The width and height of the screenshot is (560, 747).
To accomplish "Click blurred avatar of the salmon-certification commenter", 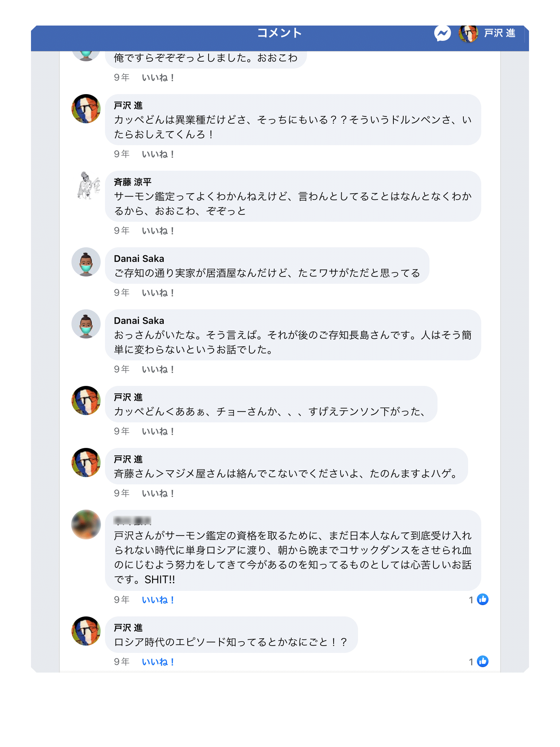I will click(86, 525).
